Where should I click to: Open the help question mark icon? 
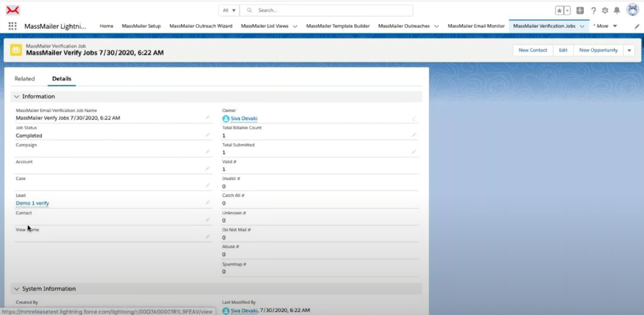point(593,10)
